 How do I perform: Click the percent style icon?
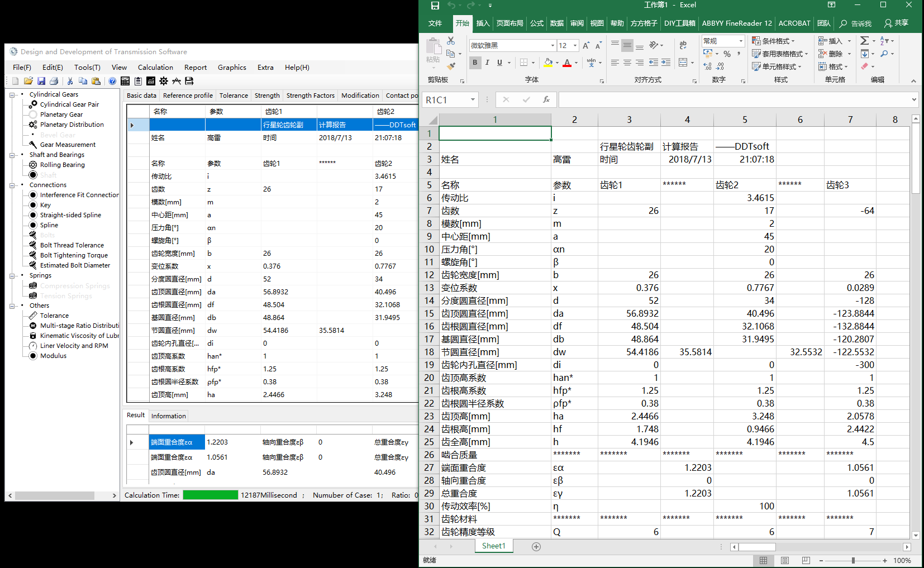point(727,54)
